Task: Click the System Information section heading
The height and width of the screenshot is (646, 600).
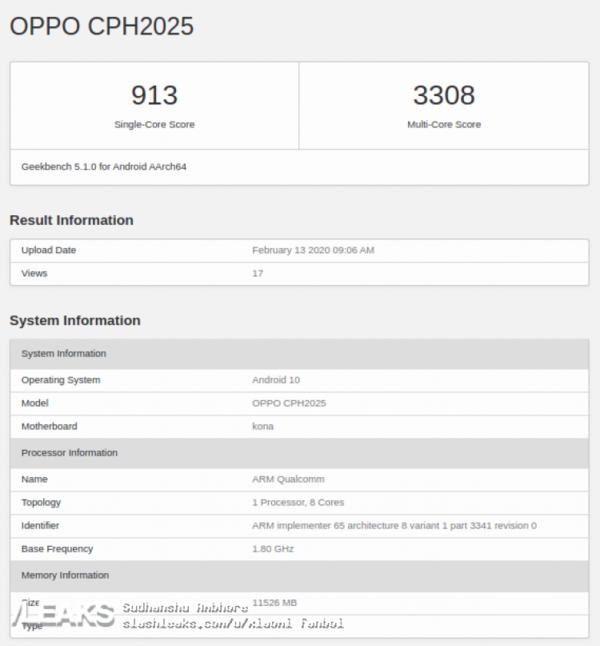Action: [x=75, y=320]
